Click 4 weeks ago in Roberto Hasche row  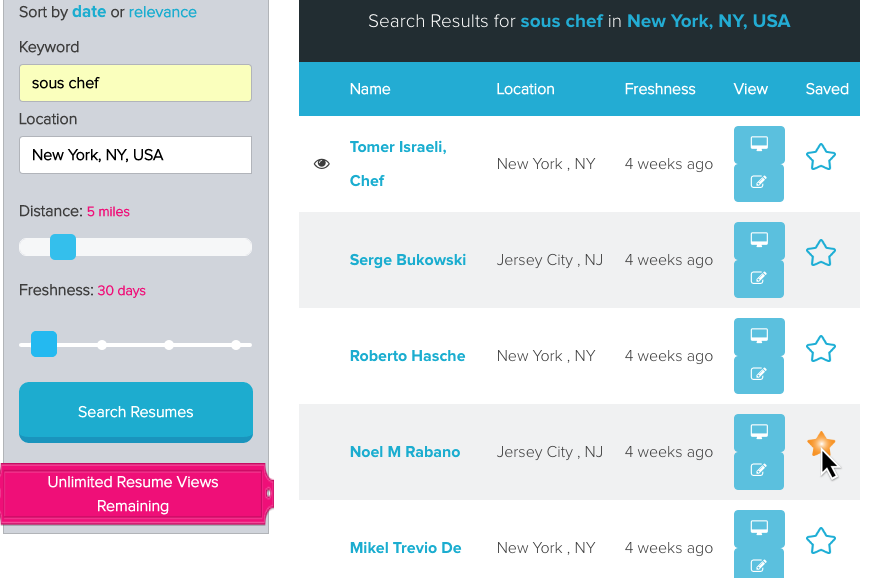pos(668,356)
